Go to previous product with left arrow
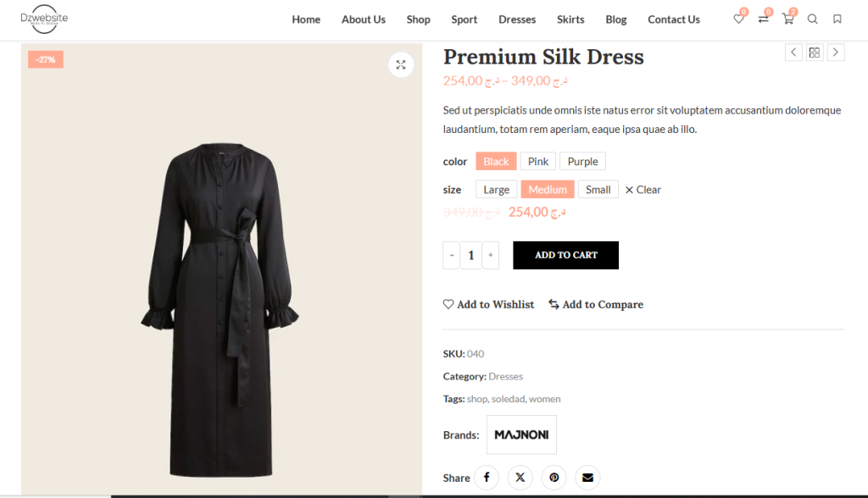 click(793, 52)
